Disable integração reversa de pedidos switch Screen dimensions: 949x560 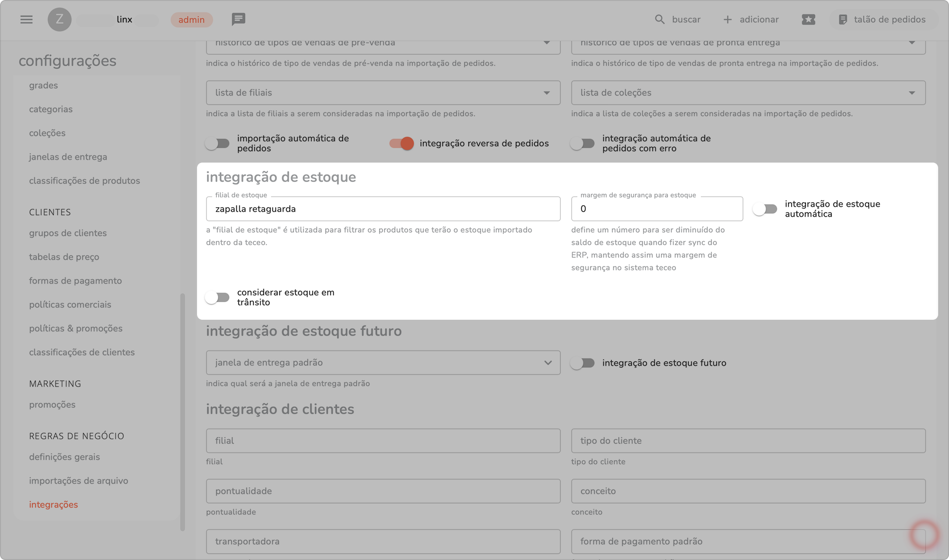(x=402, y=144)
